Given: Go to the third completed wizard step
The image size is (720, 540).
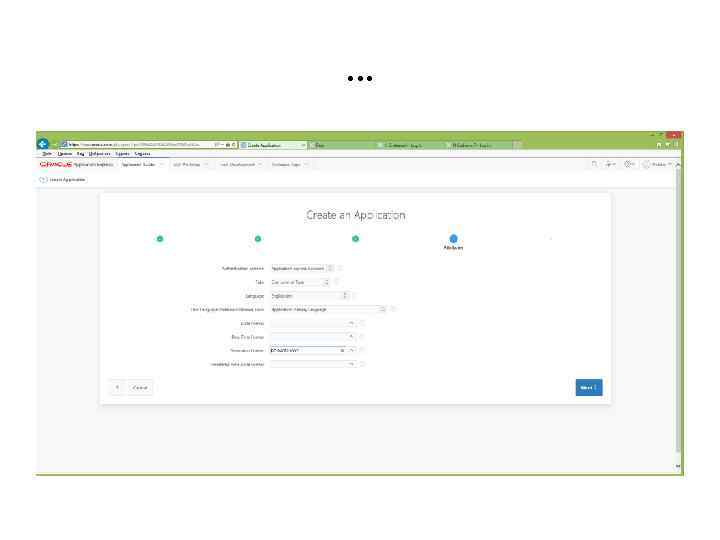Looking at the screenshot, I should [355, 239].
